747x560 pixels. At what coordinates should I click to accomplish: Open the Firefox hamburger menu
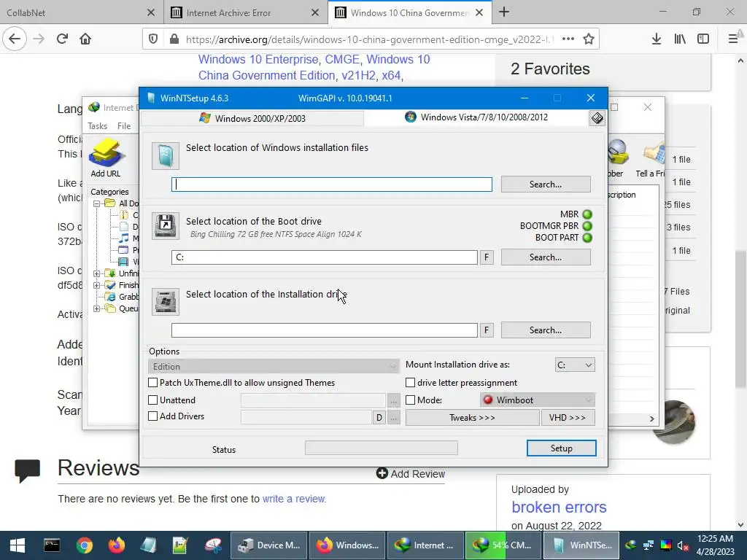click(x=733, y=39)
